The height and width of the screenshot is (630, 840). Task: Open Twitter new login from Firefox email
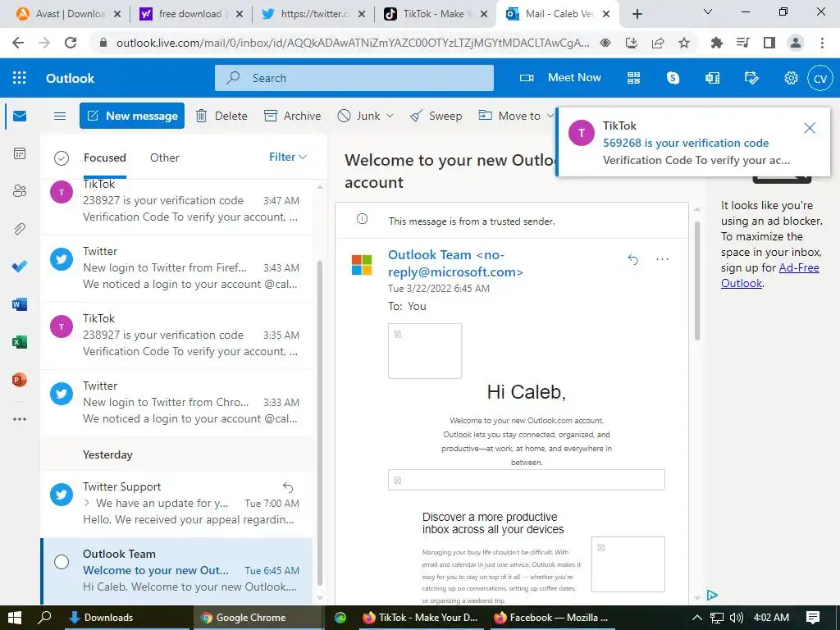177,268
